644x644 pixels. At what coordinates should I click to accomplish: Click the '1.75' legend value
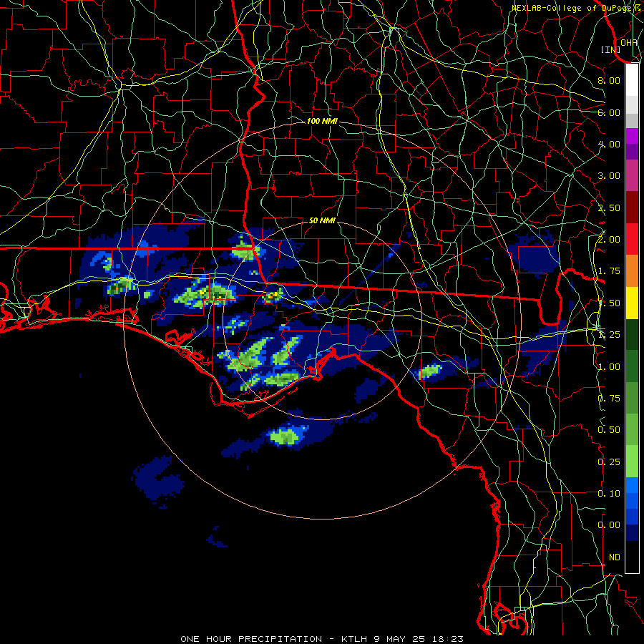[x=609, y=271]
